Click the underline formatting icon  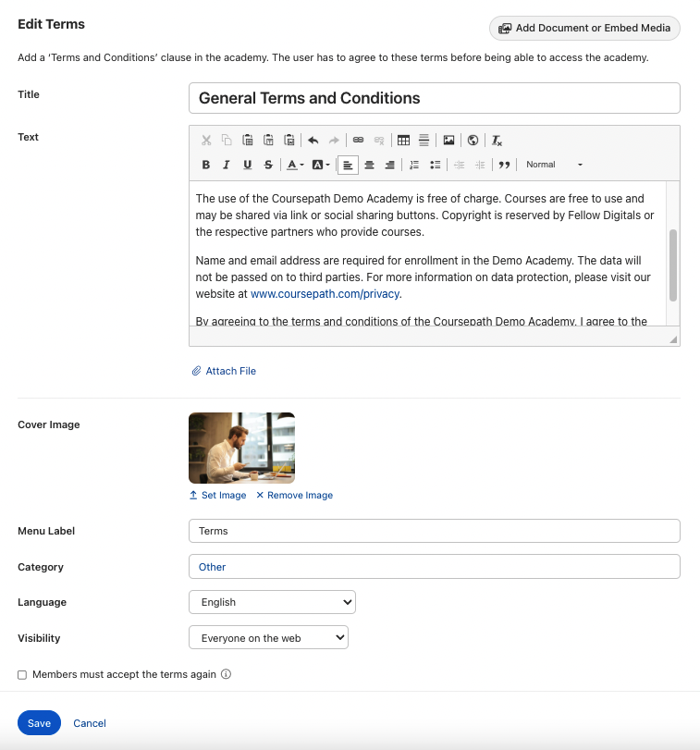click(247, 165)
